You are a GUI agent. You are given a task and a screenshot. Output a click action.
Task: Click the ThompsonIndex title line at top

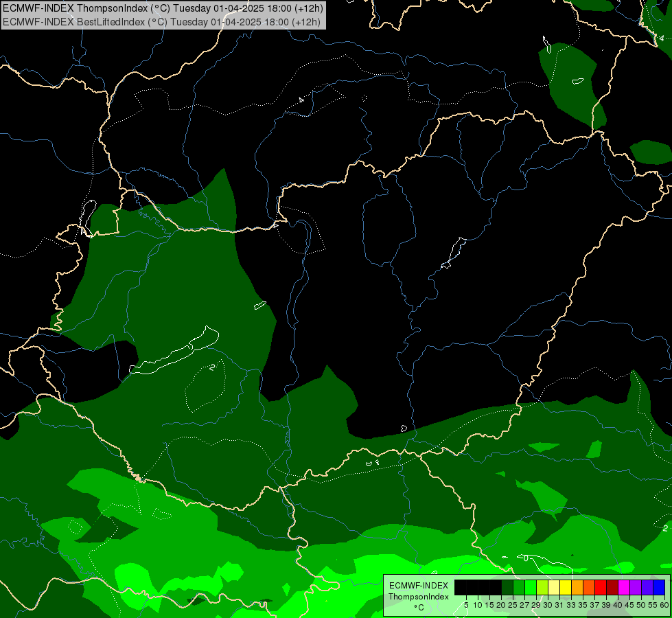point(163,8)
